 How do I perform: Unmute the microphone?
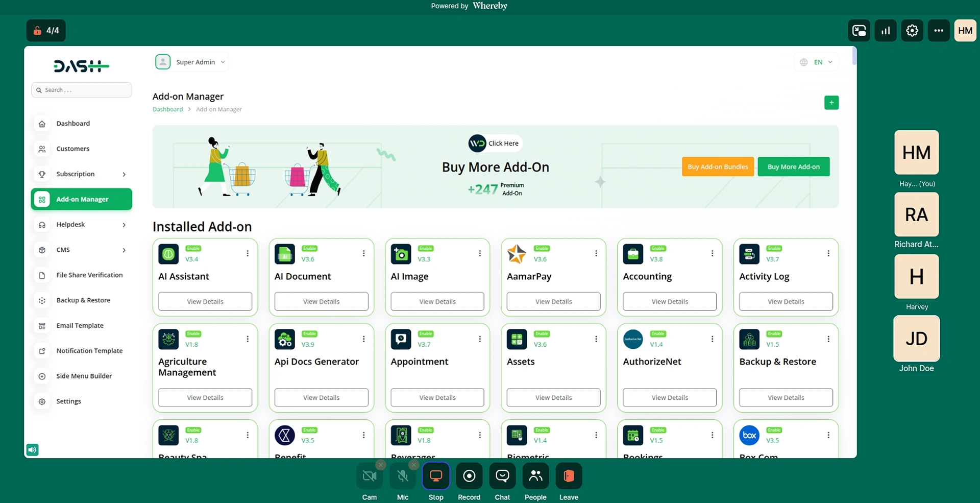(403, 476)
